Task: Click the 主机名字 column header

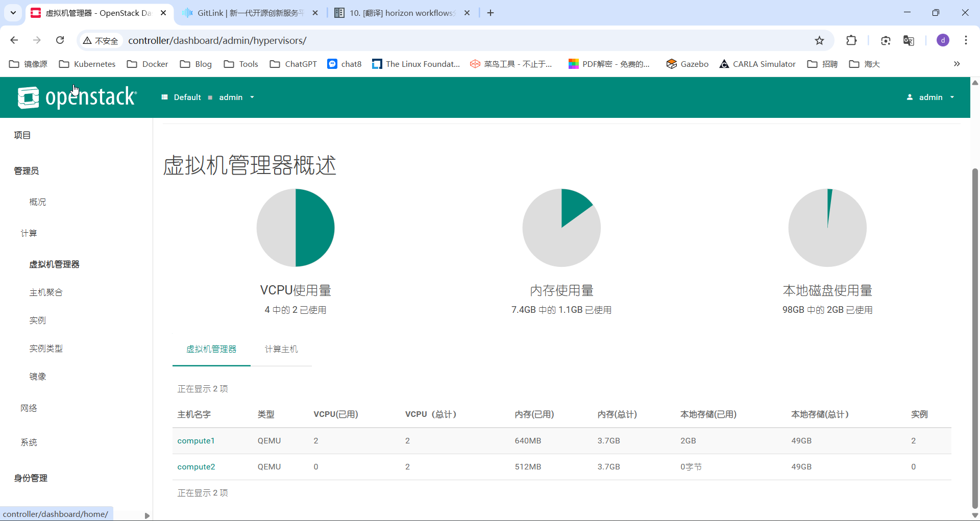Action: [x=194, y=414]
